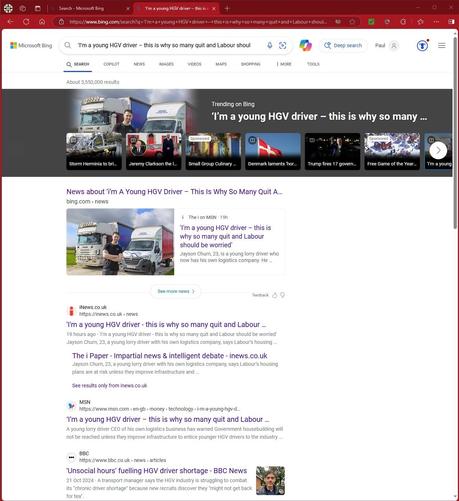This screenshot has height=501, width=459.
Task: Give thumbs up feedback
Action: coord(275,295)
